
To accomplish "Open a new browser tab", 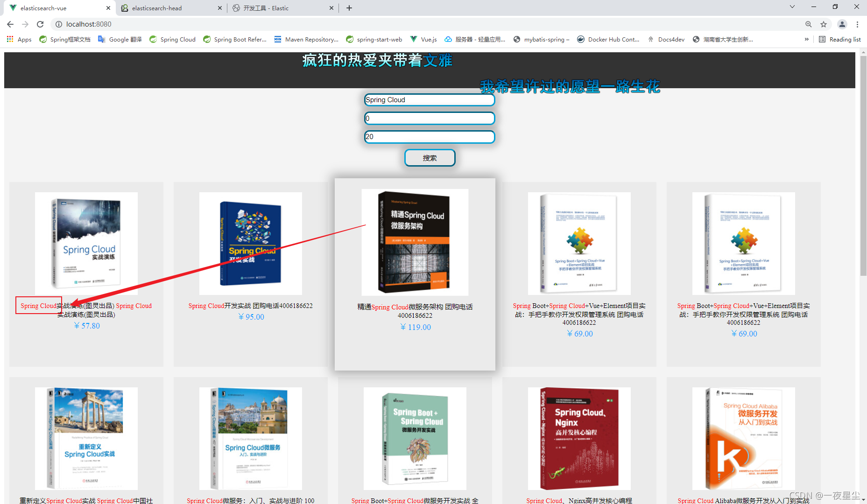I will [349, 8].
